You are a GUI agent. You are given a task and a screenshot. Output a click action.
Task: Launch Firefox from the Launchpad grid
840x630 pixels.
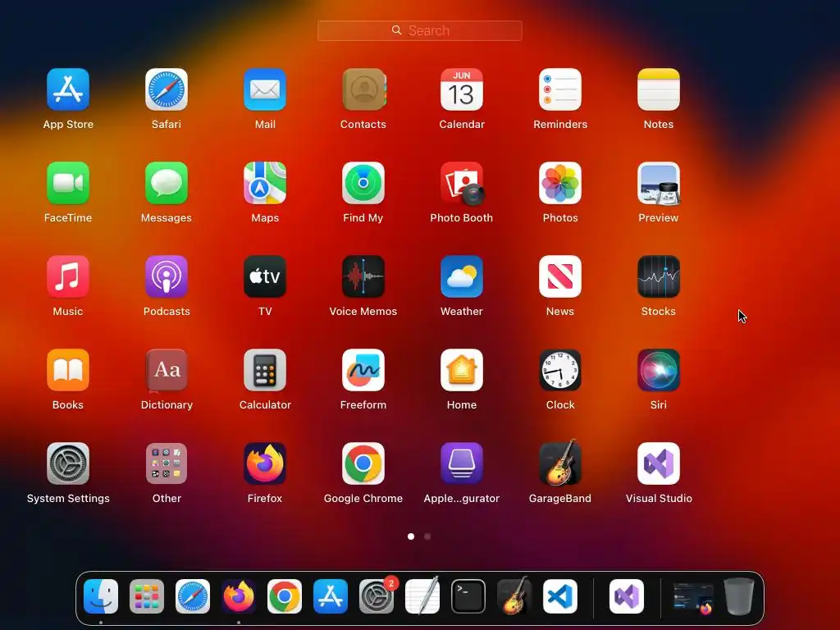coord(265,463)
